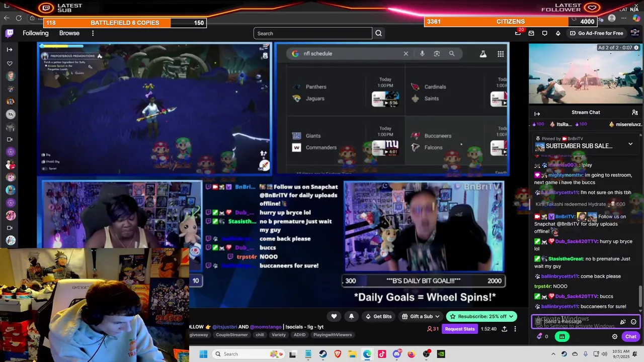Open the browser profile avatar icon
Viewport: 644px width, 362px height.
[x=612, y=18]
